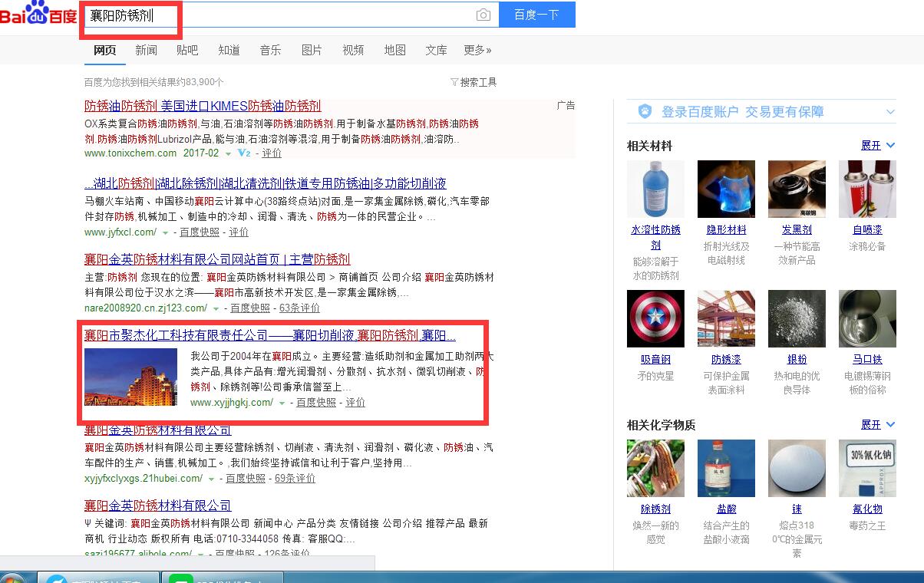The image size is (924, 583).
Task: Switch to the 贴吧 tab
Action: [x=187, y=50]
